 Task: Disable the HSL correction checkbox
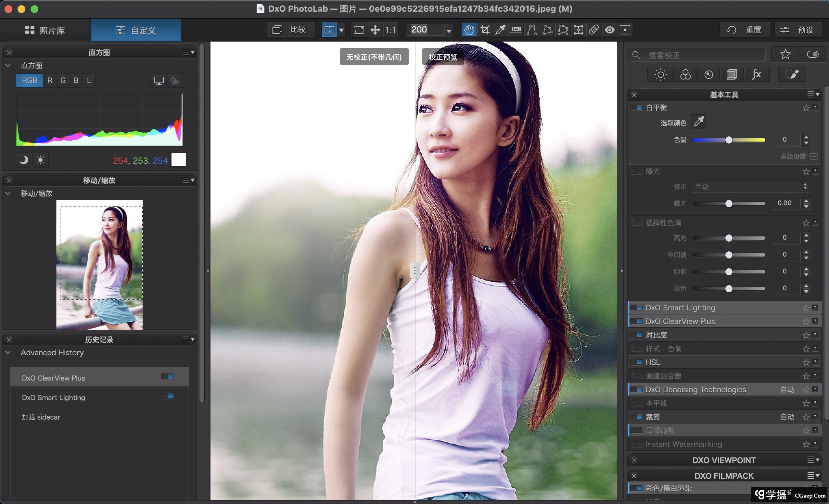[x=637, y=362]
